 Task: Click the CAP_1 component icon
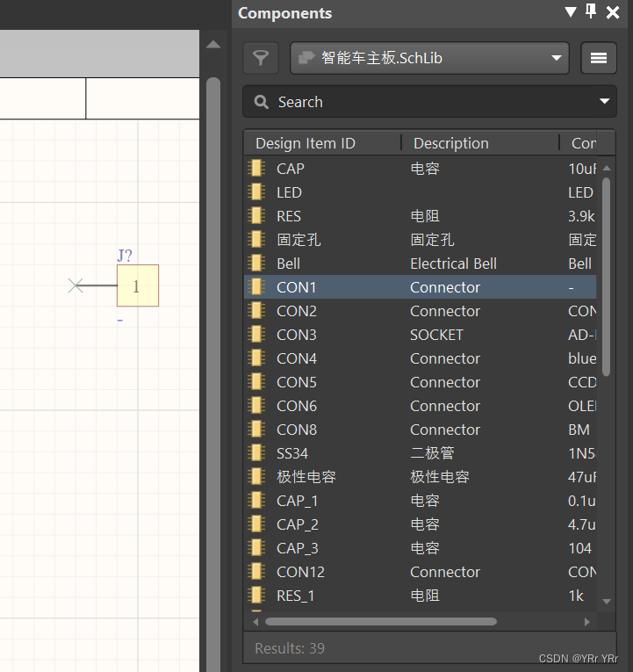point(256,500)
